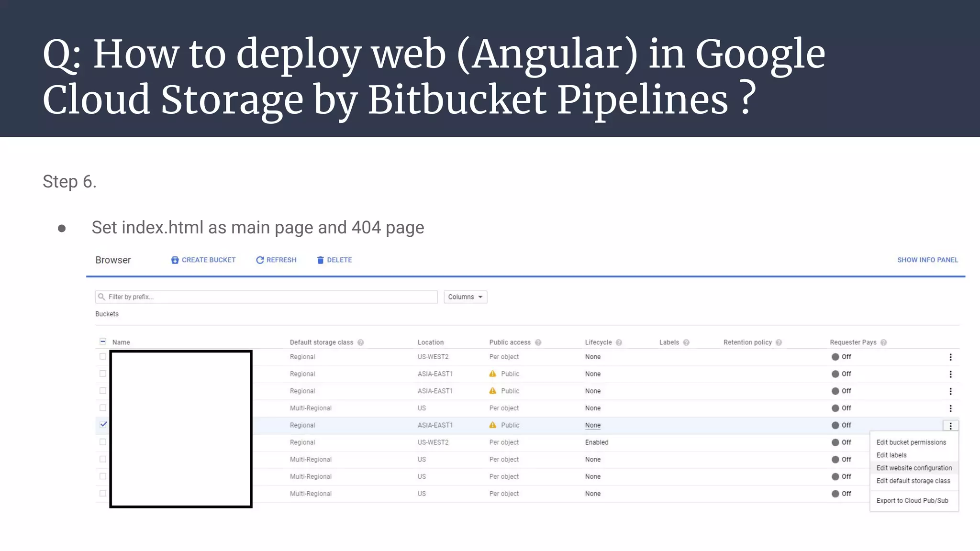Click the underlined None lifecycle link
Viewport: 980px width, 551px height.
tap(592, 425)
